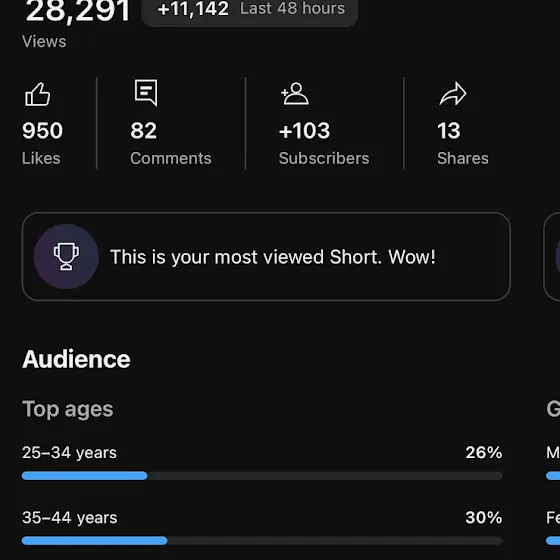This screenshot has height=560, width=560.
Task: Tap the Audience section heading
Action: point(76,359)
